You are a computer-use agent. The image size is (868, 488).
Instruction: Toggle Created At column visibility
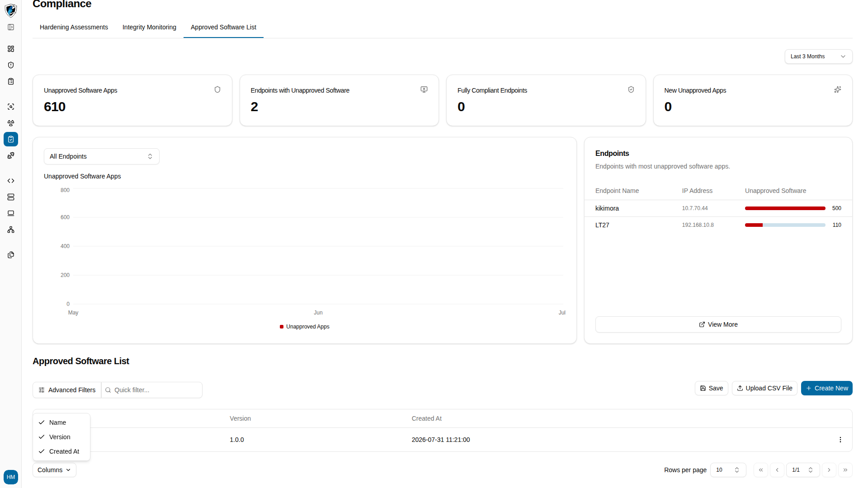click(61, 451)
